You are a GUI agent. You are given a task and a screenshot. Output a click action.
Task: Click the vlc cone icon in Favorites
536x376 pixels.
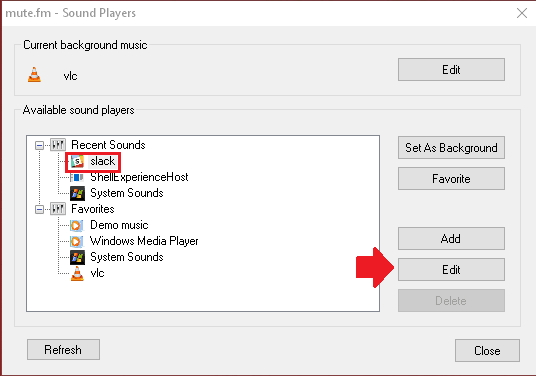77,273
